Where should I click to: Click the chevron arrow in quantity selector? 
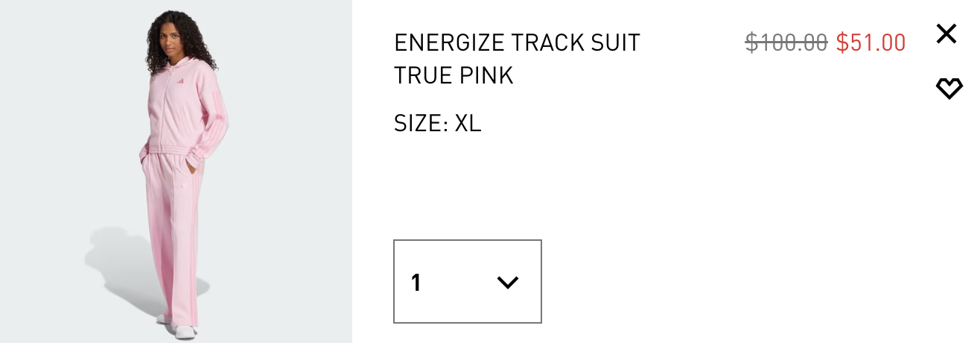507,283
